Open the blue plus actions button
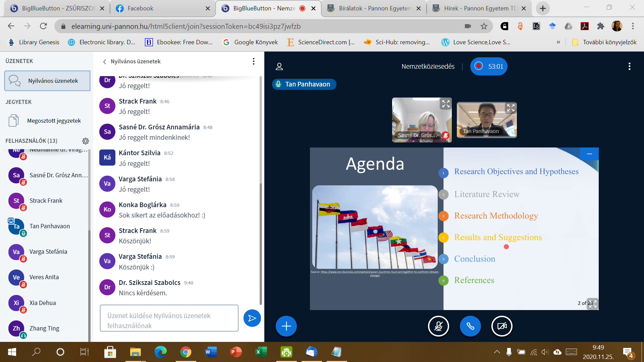Screen dimensions: 644x362 286,326
